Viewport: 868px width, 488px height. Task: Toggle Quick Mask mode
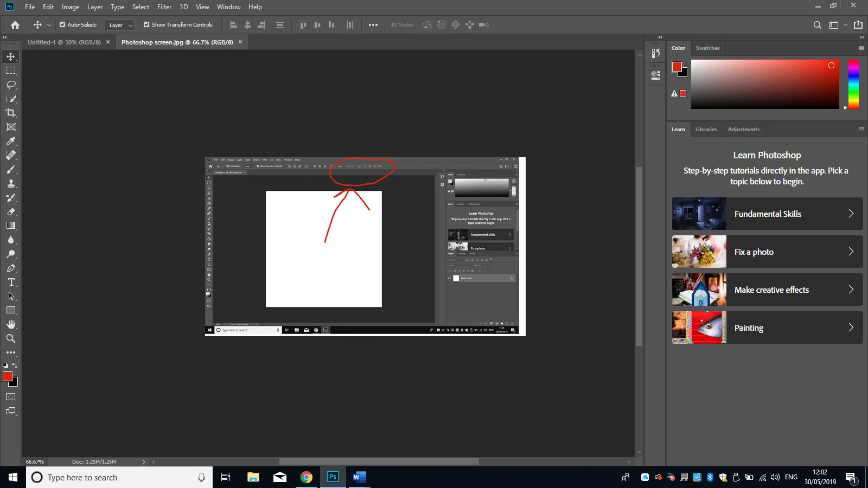(11, 397)
